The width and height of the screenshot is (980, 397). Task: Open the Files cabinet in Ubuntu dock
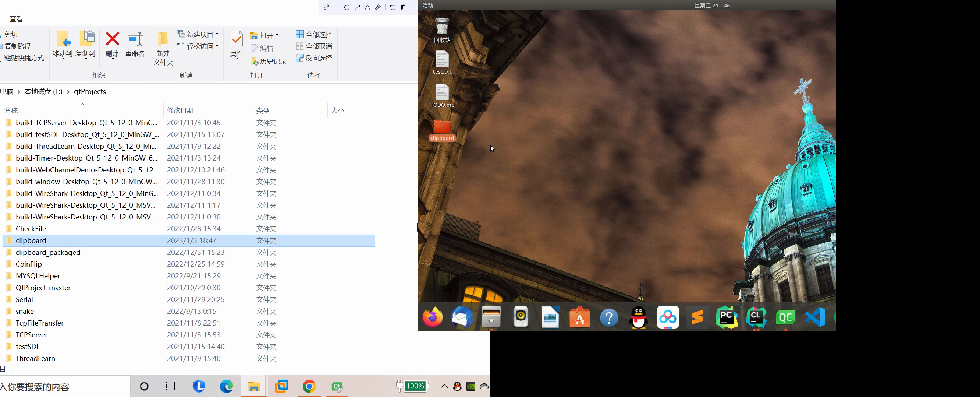pos(491,317)
